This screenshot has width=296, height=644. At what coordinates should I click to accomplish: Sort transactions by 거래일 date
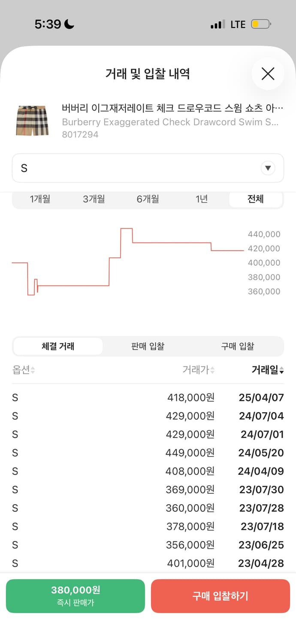coord(267,371)
